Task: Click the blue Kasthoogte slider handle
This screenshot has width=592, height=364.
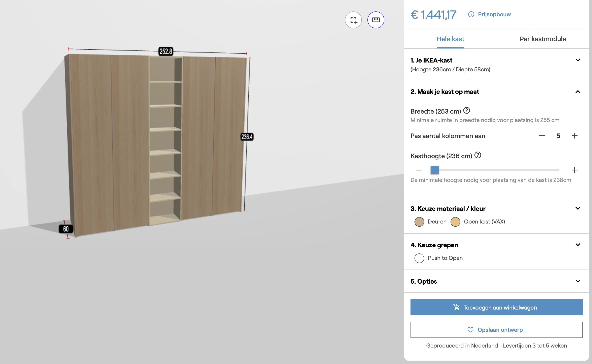Action: 435,170
